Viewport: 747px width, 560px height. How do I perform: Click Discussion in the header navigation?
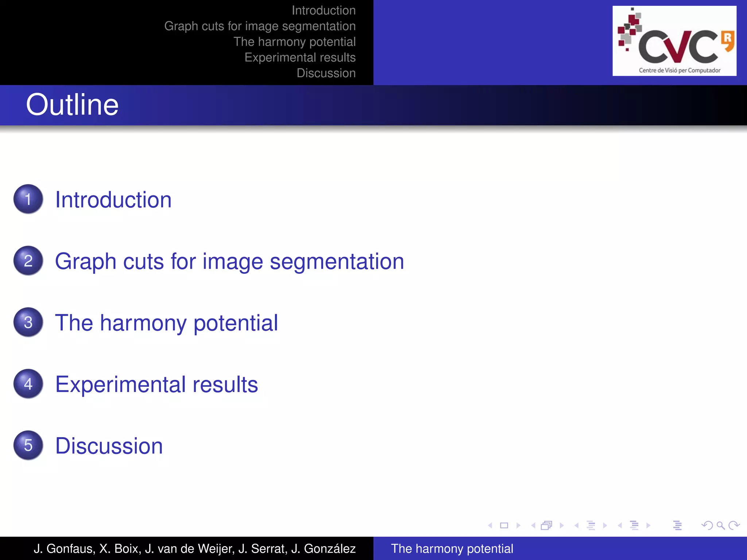coord(326,73)
